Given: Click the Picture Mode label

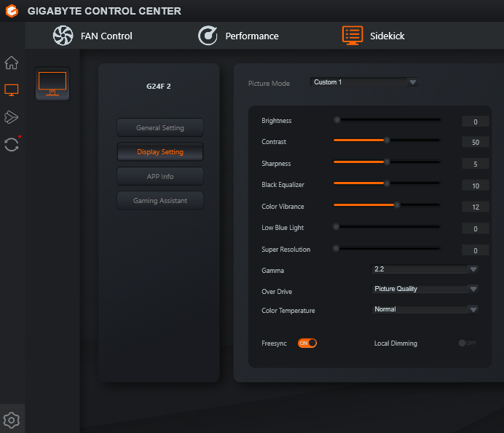Looking at the screenshot, I should (x=269, y=84).
